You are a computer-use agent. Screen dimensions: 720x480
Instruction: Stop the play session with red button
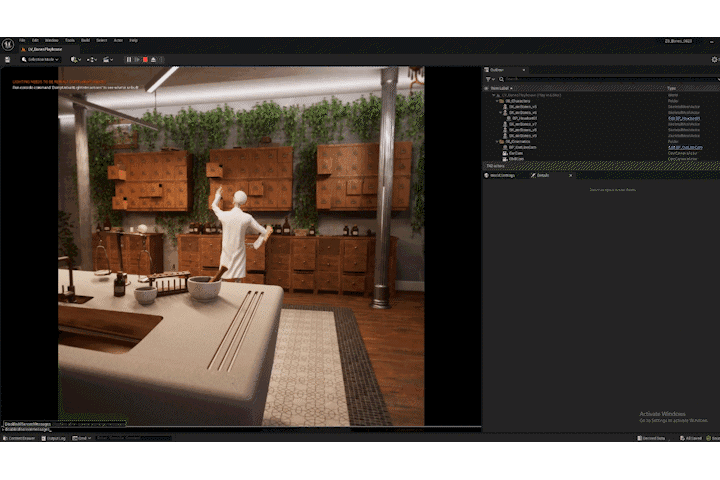[146, 60]
